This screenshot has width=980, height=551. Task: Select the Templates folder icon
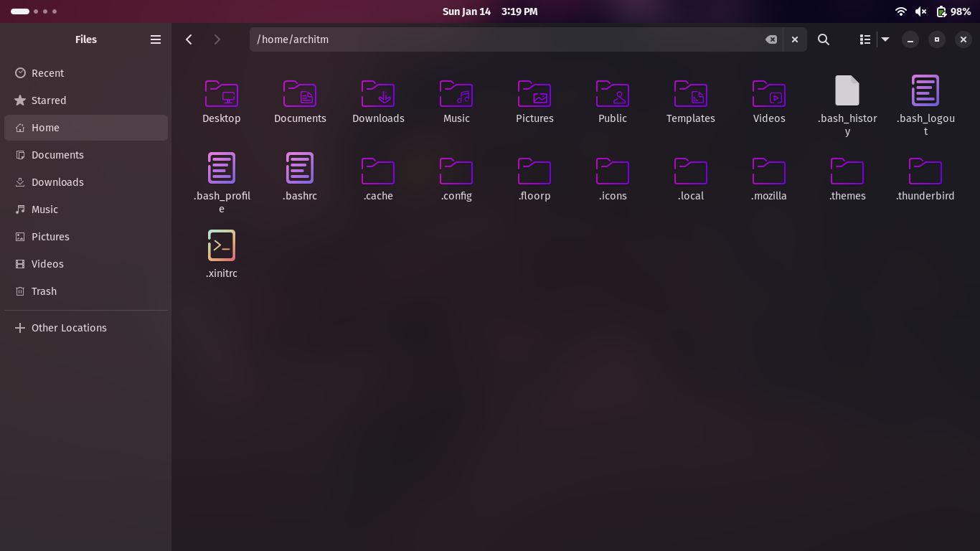[x=691, y=93]
